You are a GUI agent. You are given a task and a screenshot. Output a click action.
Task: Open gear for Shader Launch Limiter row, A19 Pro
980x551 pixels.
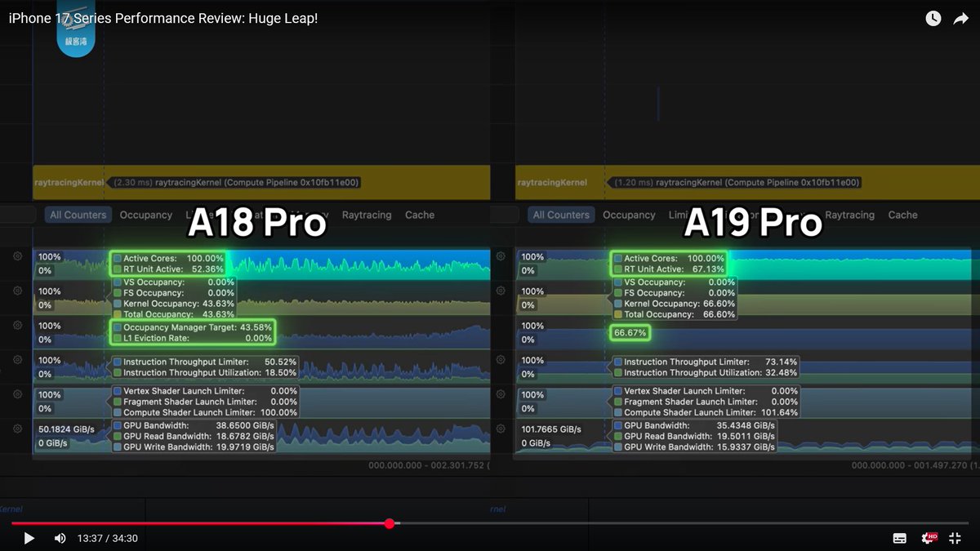[501, 393]
